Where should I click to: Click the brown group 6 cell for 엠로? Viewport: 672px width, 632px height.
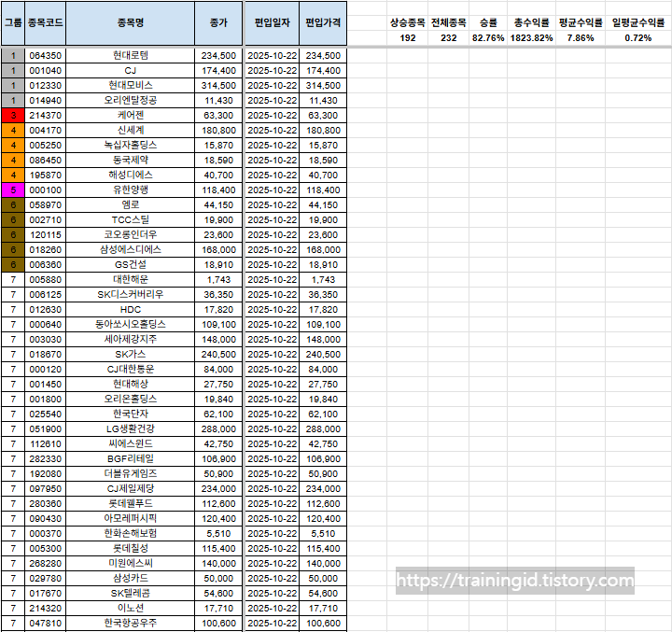click(13, 205)
